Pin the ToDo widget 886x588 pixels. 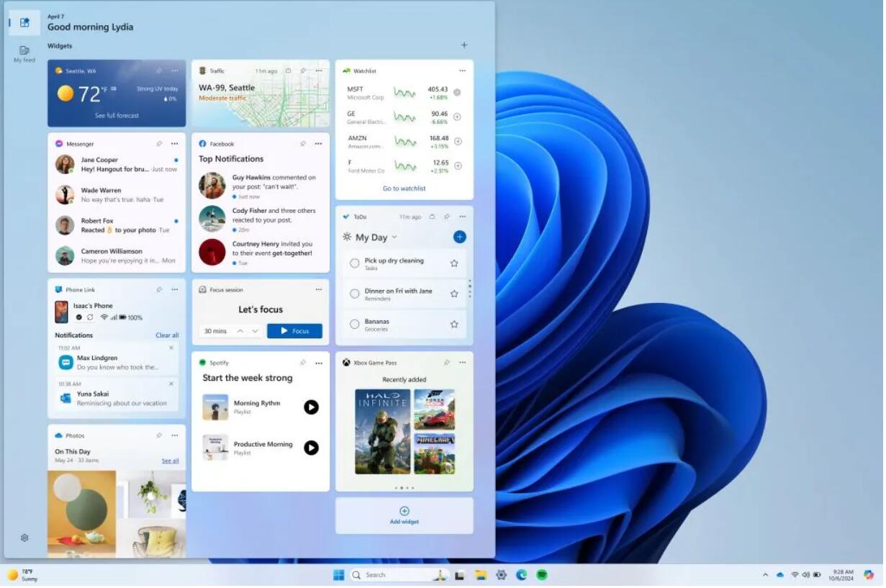click(448, 217)
